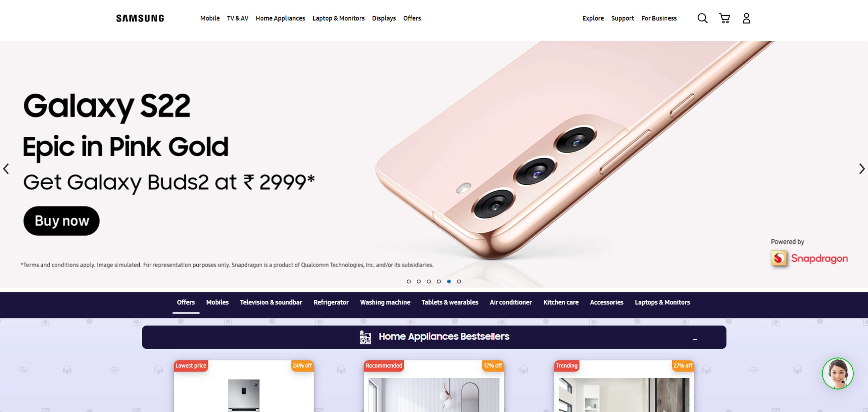
Task: Click the Snapdragon logo badge
Action: coord(809,258)
